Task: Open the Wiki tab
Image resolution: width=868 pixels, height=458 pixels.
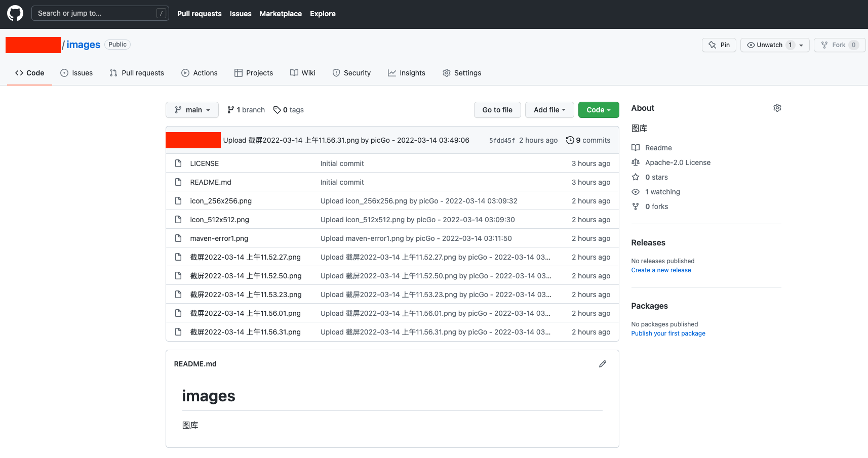Action: pyautogui.click(x=303, y=73)
